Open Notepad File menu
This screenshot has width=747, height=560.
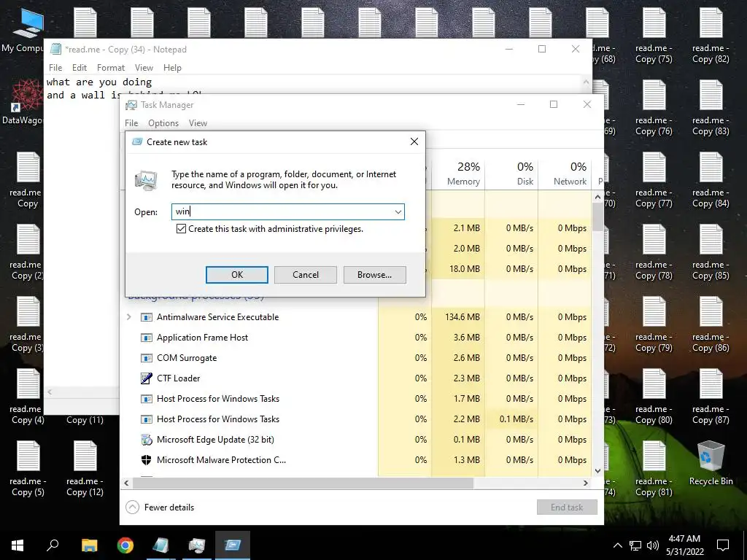coord(55,68)
